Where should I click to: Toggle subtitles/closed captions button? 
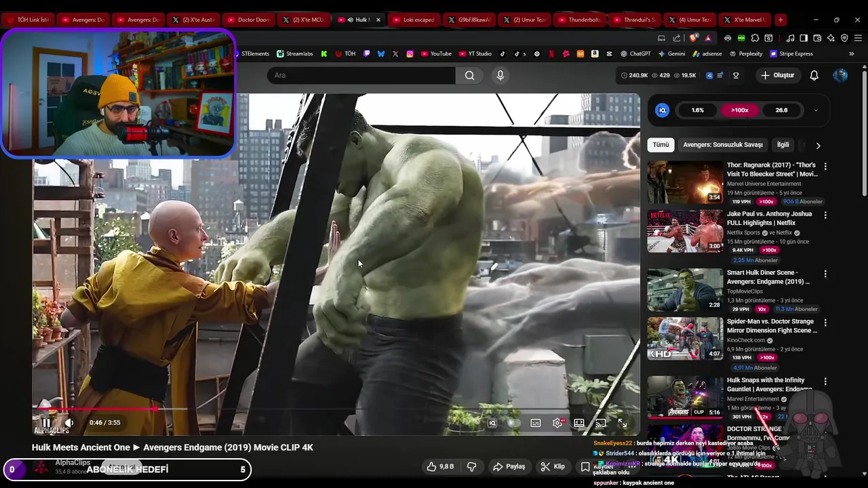click(536, 423)
